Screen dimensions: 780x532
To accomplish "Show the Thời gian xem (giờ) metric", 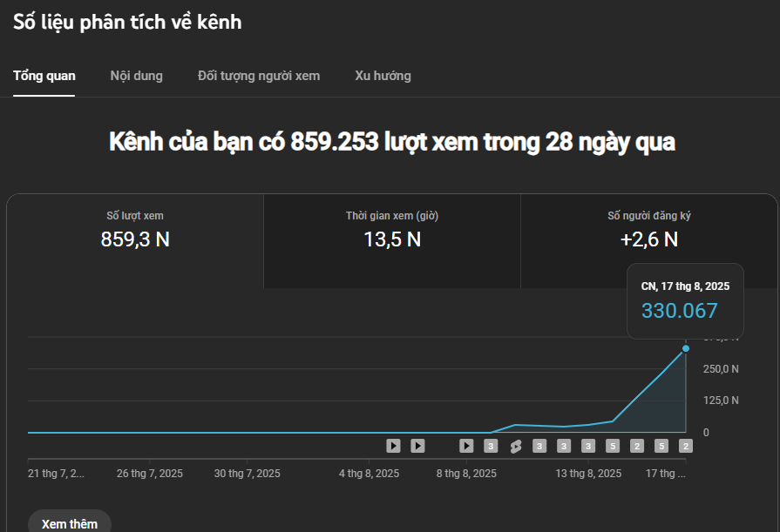I will (392, 230).
